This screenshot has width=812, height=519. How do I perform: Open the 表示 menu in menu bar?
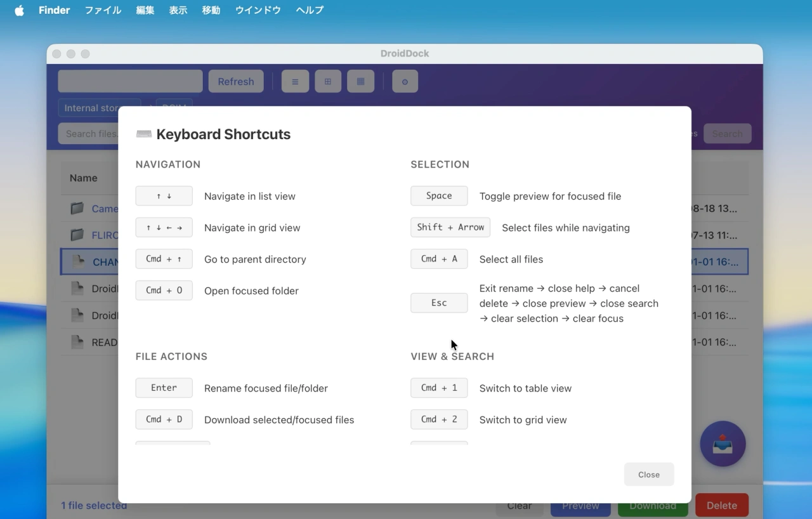pos(178,10)
